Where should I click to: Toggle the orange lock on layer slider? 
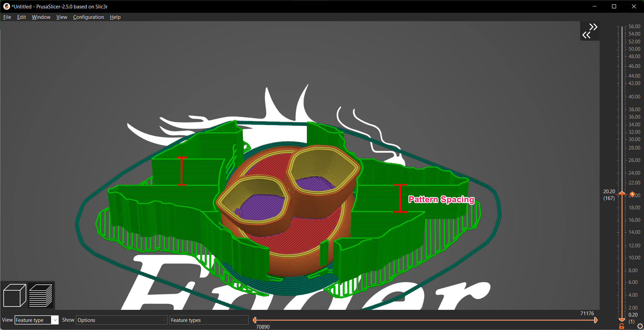click(x=622, y=326)
